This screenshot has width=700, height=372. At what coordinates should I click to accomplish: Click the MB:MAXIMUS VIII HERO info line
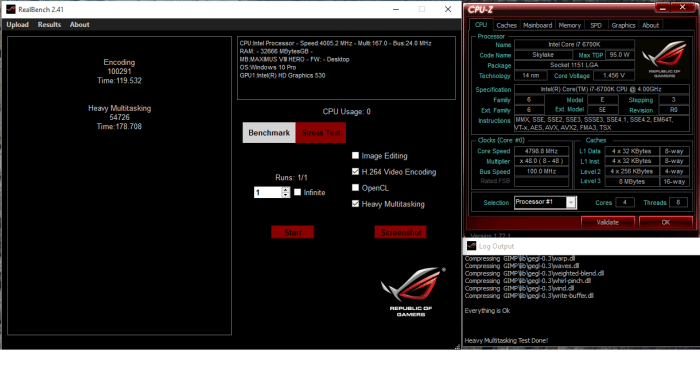295,59
